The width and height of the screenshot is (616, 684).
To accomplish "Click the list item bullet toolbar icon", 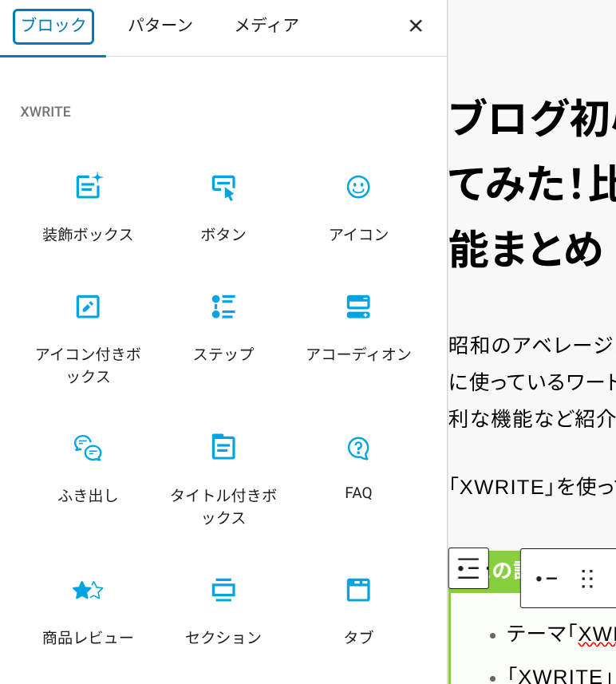I will tap(547, 579).
